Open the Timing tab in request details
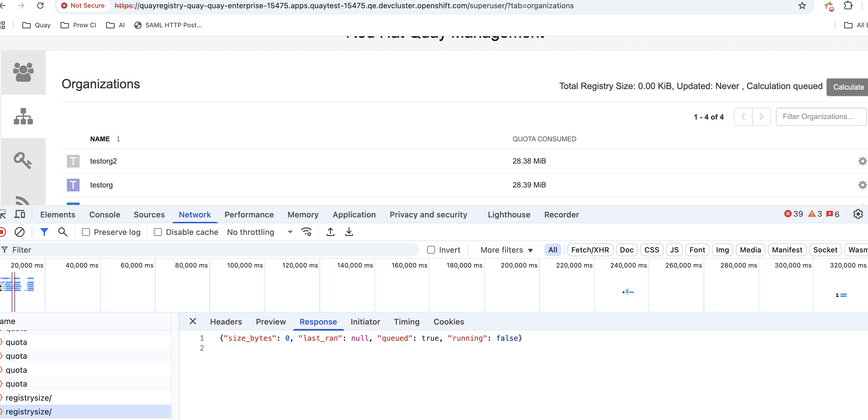This screenshot has width=868, height=420. pos(406,322)
